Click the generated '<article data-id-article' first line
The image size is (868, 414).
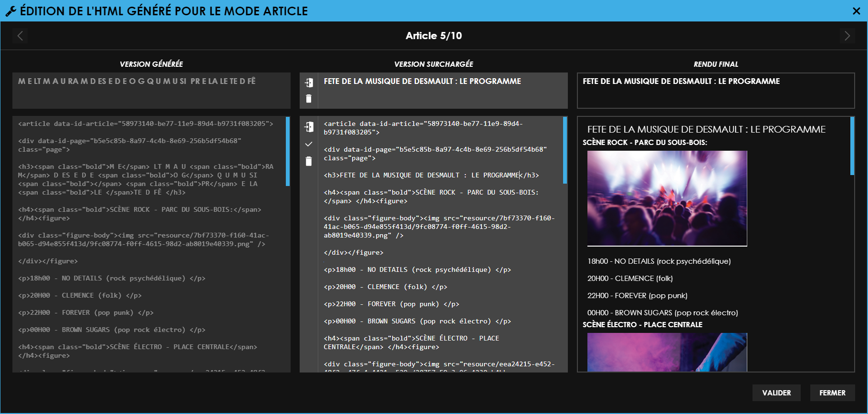coord(146,124)
